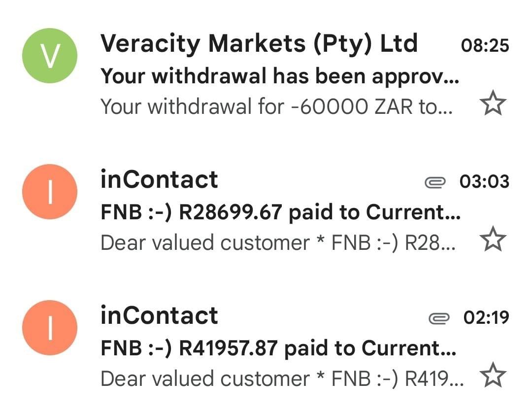
Task: Open the 'Your withdrawal has been approv...' subject
Action: (279, 76)
